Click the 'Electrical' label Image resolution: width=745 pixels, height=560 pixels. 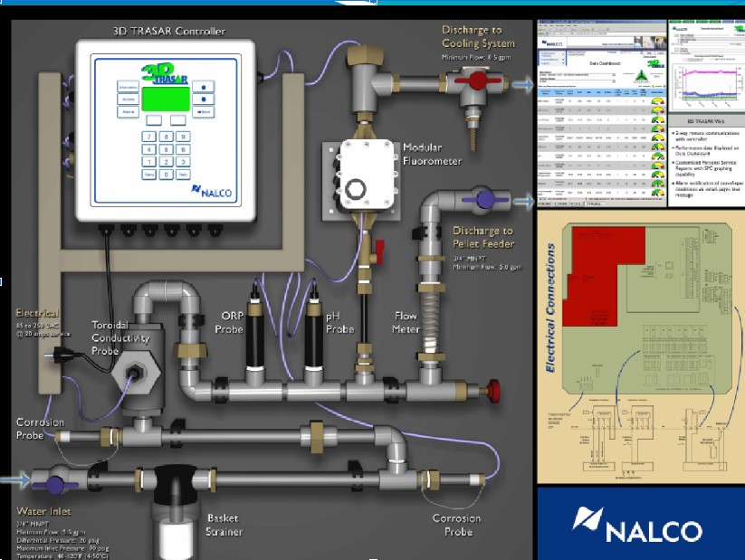tap(37, 313)
